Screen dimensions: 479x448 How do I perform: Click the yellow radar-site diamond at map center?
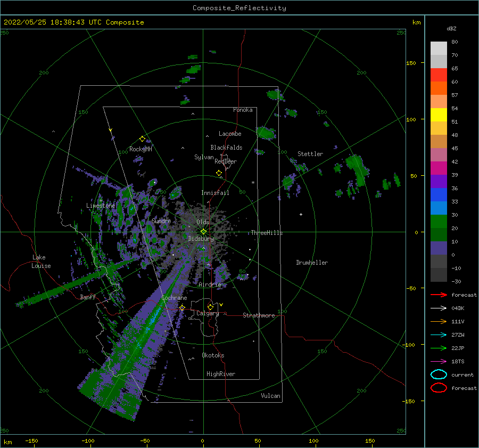[x=203, y=232]
